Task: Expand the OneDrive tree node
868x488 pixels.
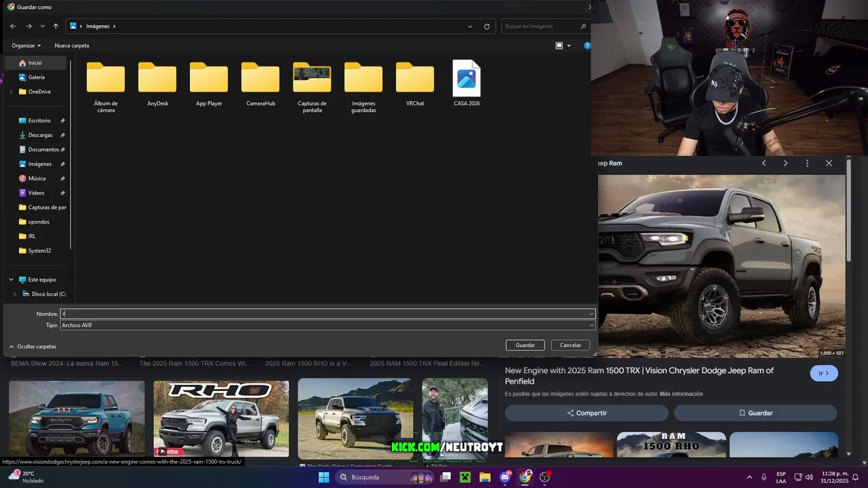Action: [11, 91]
